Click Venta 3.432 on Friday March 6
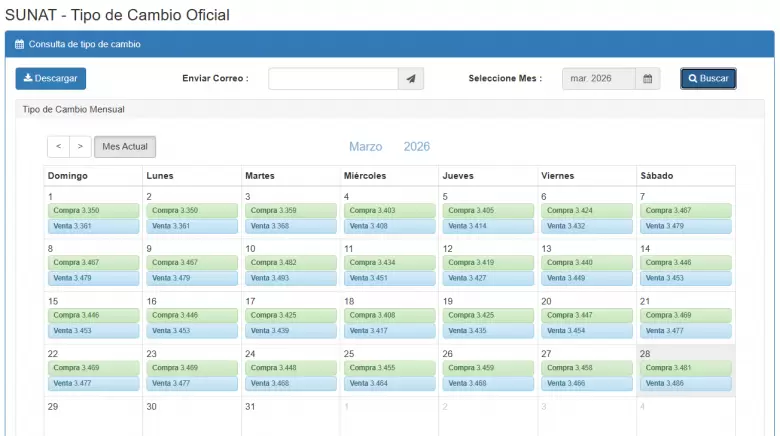The height and width of the screenshot is (436, 780). coord(587,226)
